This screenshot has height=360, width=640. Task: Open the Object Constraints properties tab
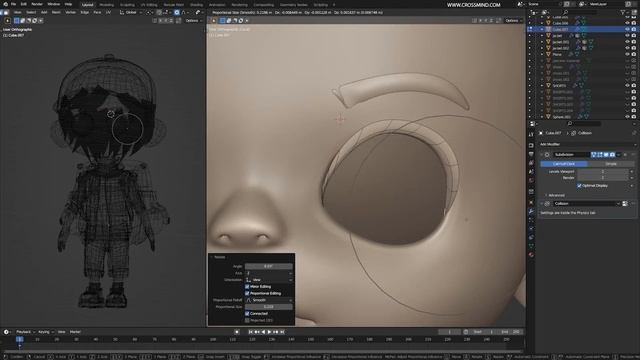coord(531,237)
